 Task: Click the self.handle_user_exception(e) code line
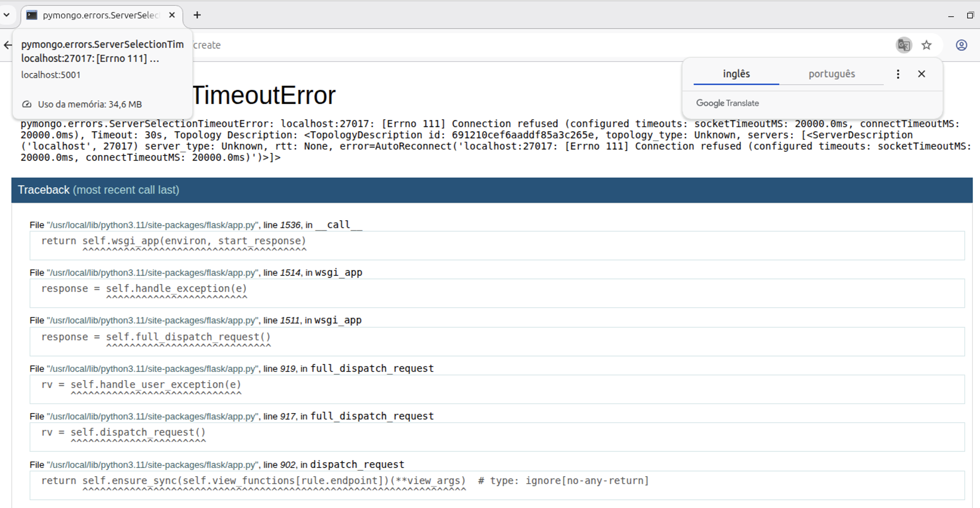pos(156,385)
